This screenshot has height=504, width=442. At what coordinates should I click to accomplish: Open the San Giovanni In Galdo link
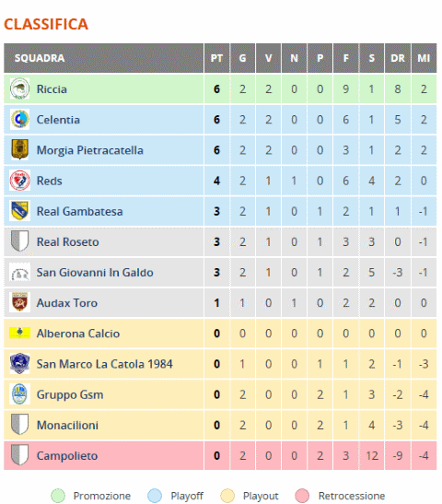(x=95, y=272)
